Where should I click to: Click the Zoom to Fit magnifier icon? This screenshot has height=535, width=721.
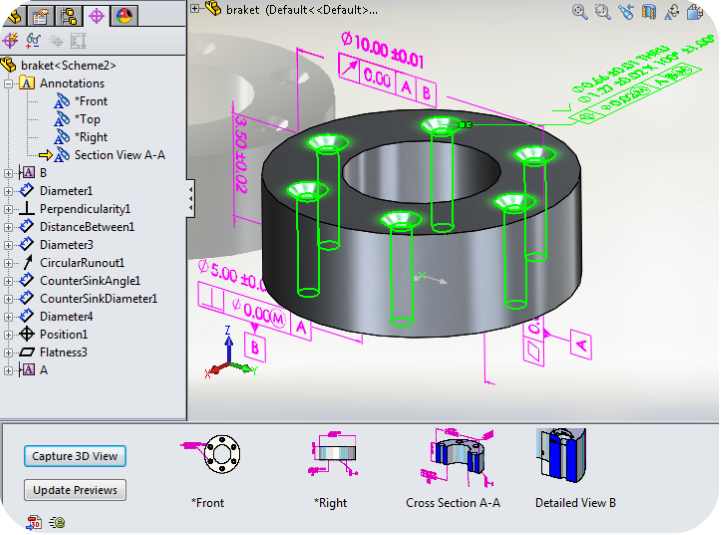pyautogui.click(x=579, y=11)
